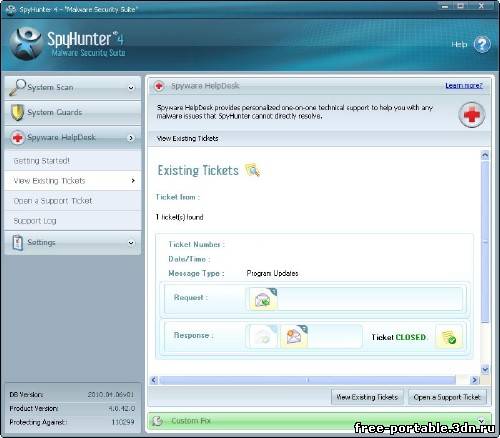
Task: Close the SpyHunter window
Action: pyautogui.click(x=481, y=6)
